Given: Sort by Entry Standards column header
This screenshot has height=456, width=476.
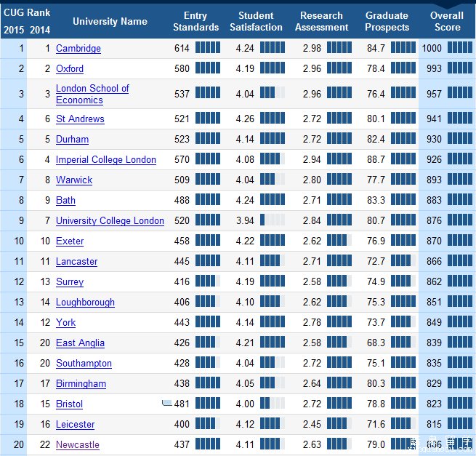Looking at the screenshot, I should [195, 21].
